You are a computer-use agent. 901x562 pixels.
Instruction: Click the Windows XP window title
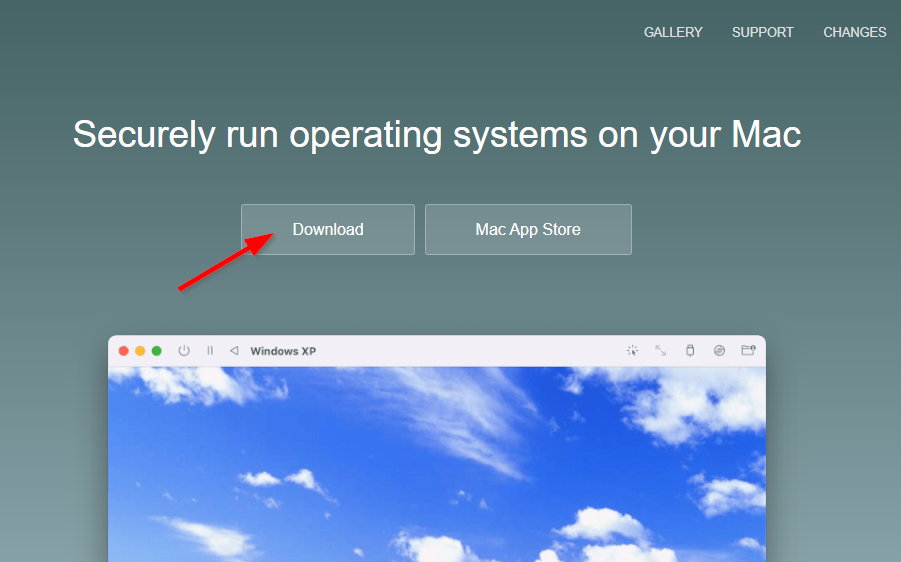coord(283,351)
